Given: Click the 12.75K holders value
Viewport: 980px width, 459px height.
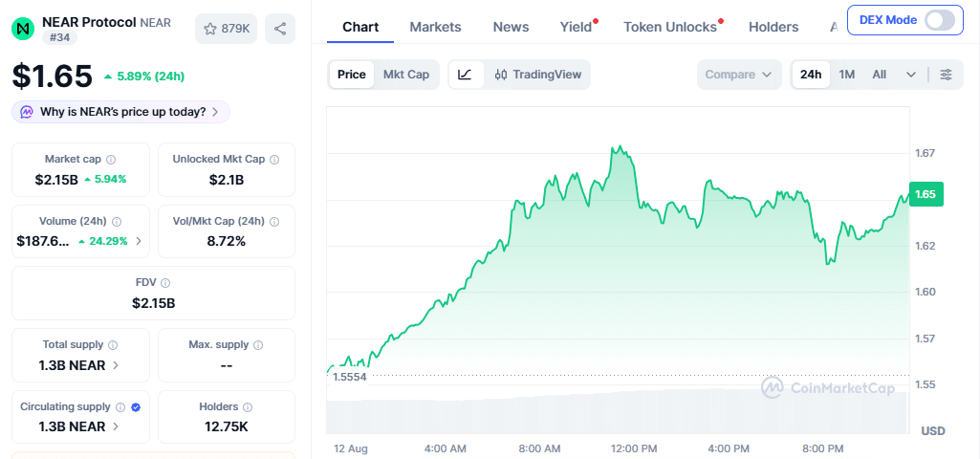Looking at the screenshot, I should click(227, 427).
